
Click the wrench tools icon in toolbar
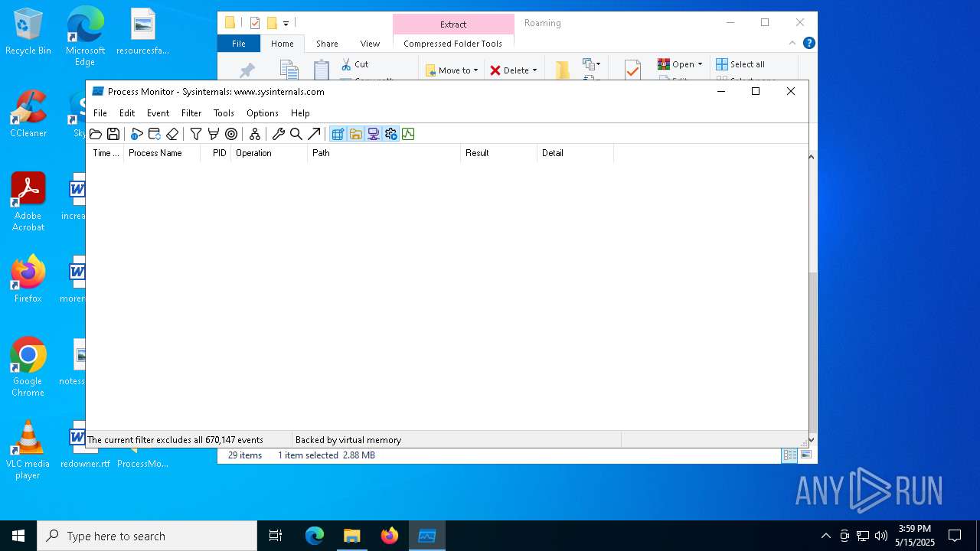click(279, 134)
